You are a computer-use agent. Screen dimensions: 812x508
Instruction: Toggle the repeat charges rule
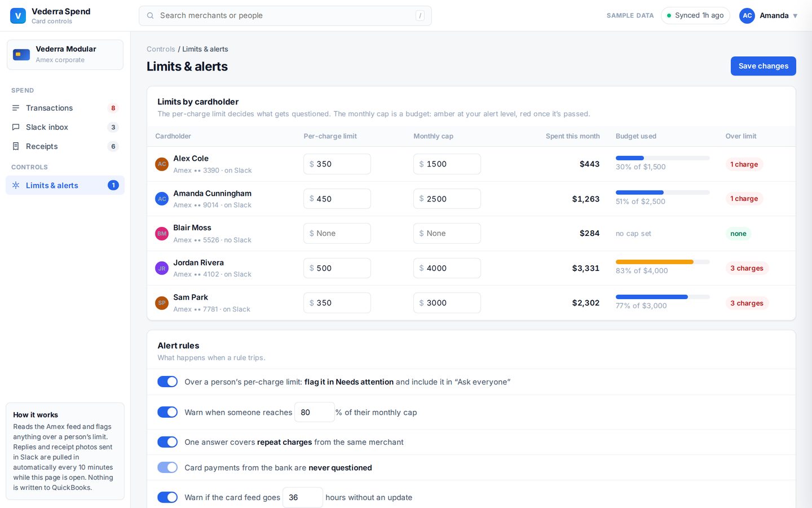point(167,442)
